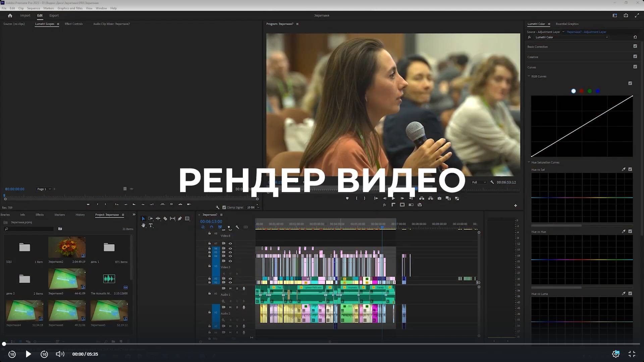Viewport: 644px width, 362px height.
Task: Switch to the Essential Graphics tab
Action: click(567, 24)
